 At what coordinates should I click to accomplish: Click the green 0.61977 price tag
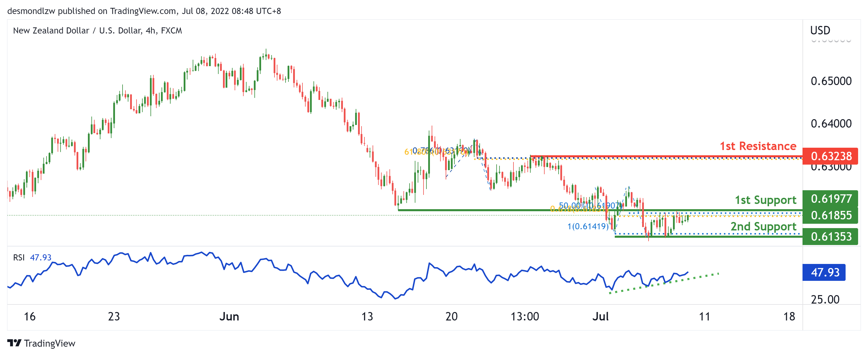click(x=831, y=199)
